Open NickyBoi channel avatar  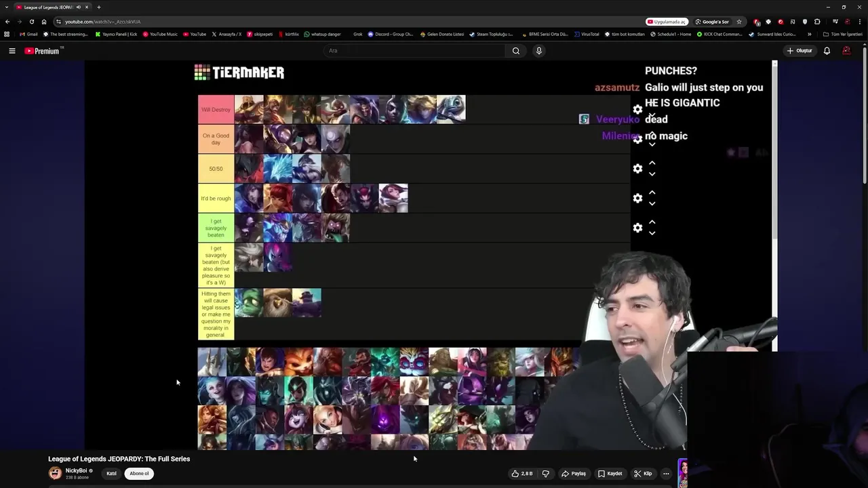pyautogui.click(x=55, y=473)
